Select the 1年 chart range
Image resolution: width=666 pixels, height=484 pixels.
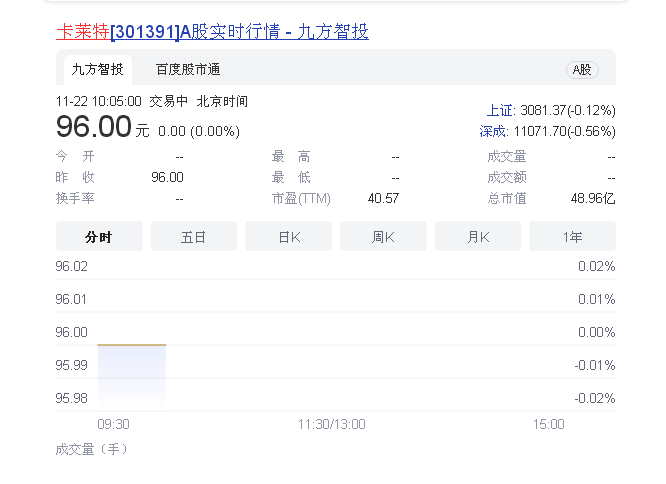(x=572, y=237)
